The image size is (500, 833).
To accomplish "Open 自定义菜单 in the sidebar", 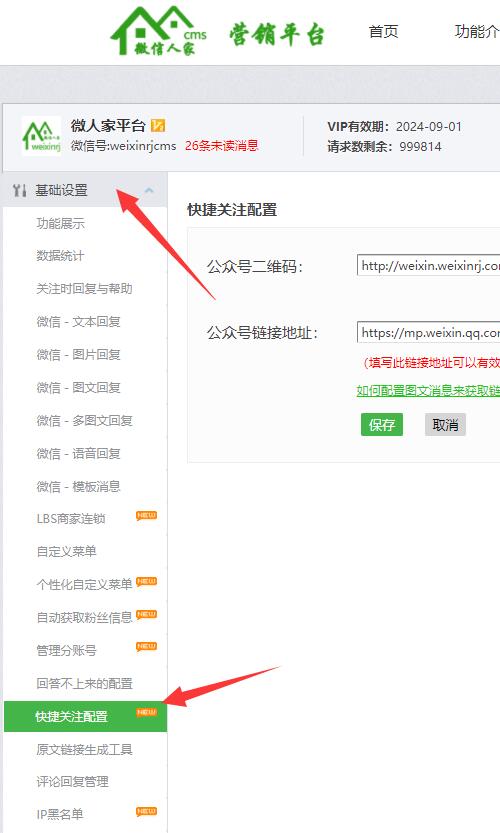I will (66, 551).
